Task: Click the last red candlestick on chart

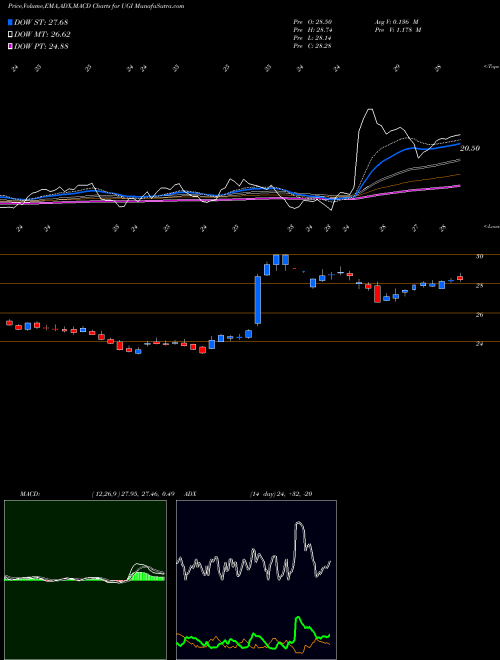Action: (460, 278)
